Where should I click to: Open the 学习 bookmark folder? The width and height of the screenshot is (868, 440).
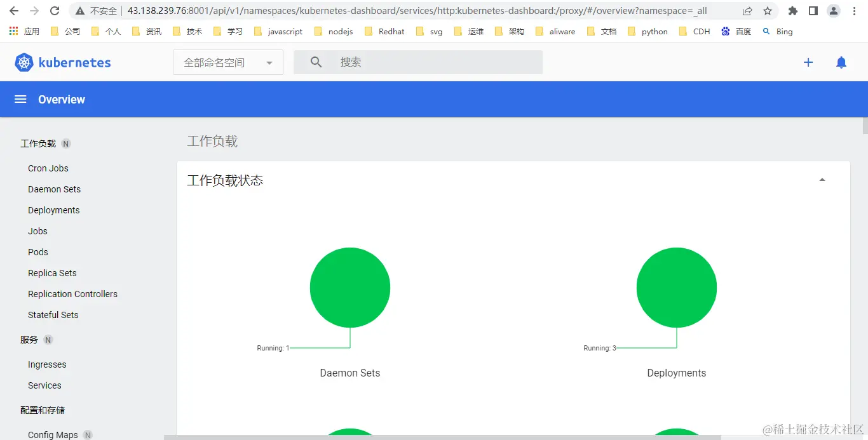coord(228,31)
